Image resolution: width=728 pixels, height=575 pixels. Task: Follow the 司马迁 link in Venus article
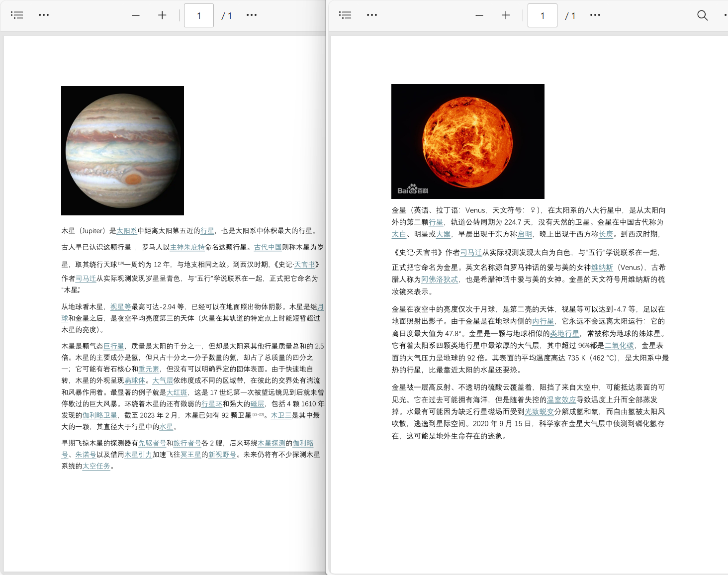pos(470,253)
